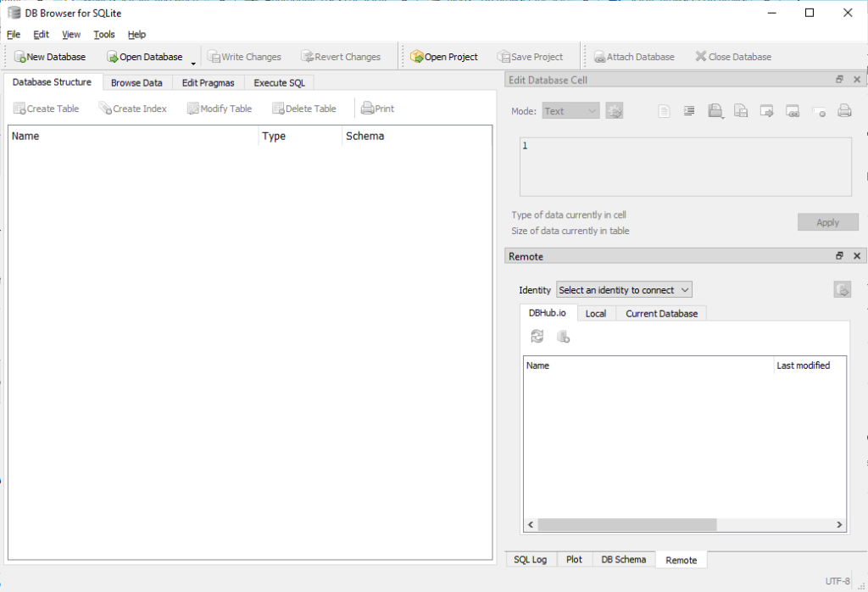Click the Write Changes toolbar button
868x592 pixels.
click(x=244, y=57)
